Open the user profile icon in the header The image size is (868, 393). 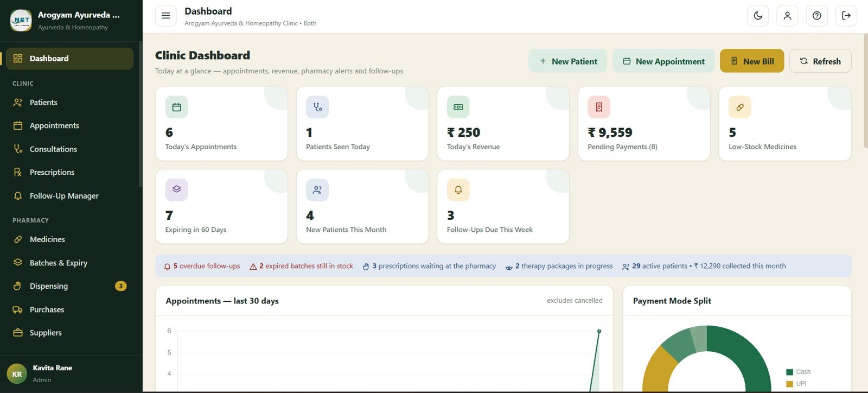point(787,16)
